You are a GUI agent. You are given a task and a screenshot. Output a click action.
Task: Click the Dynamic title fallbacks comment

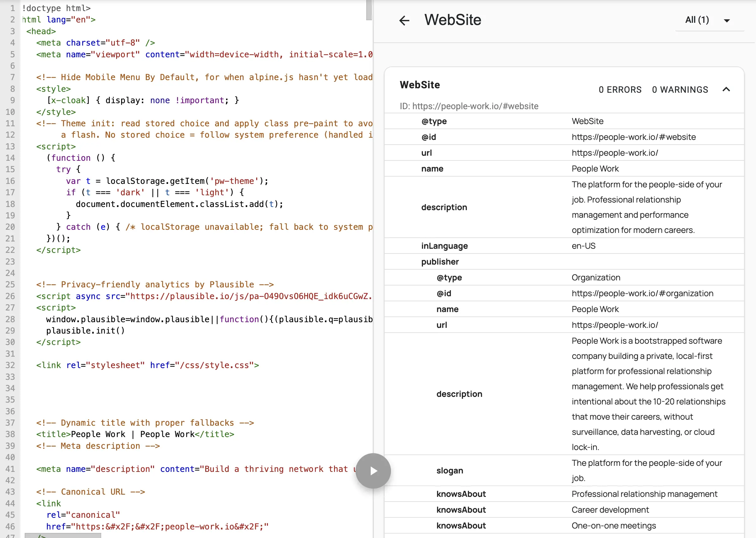click(145, 423)
